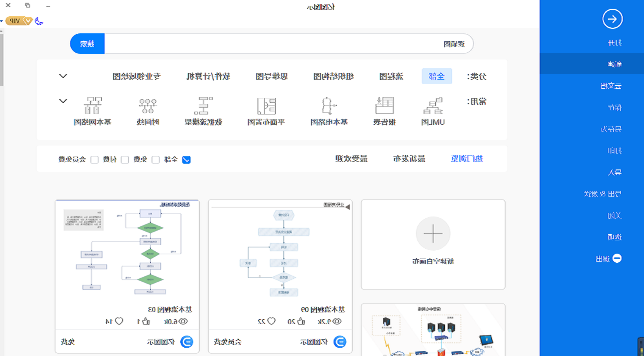Click the search field showing 逻辑图
Image resolution: width=644 pixels, height=356 pixels.
tap(289, 44)
